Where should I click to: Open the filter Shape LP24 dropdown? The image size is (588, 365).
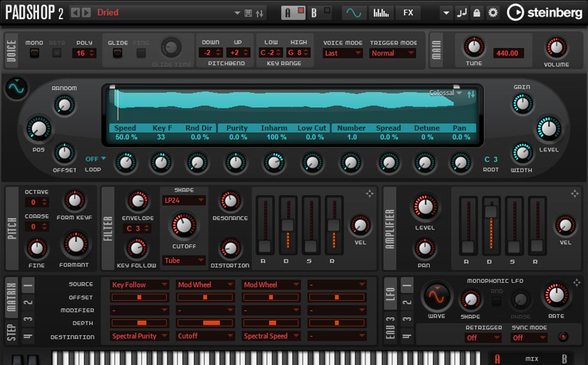tap(184, 201)
